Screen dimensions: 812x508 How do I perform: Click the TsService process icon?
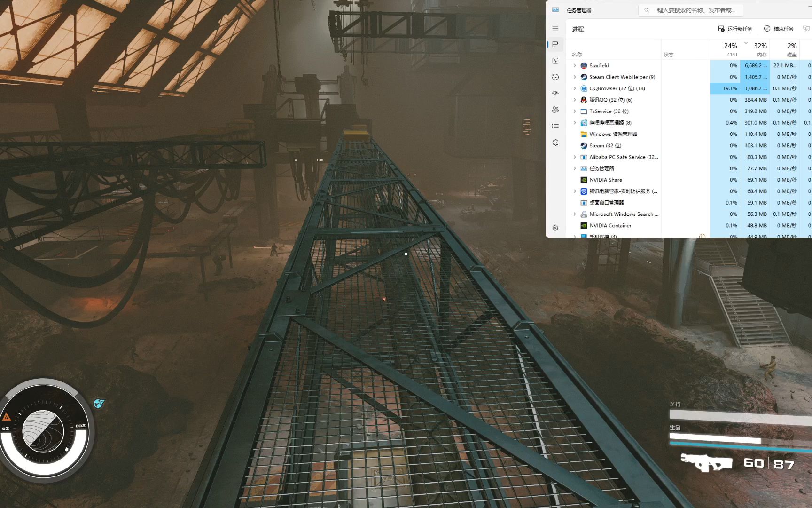coord(584,111)
